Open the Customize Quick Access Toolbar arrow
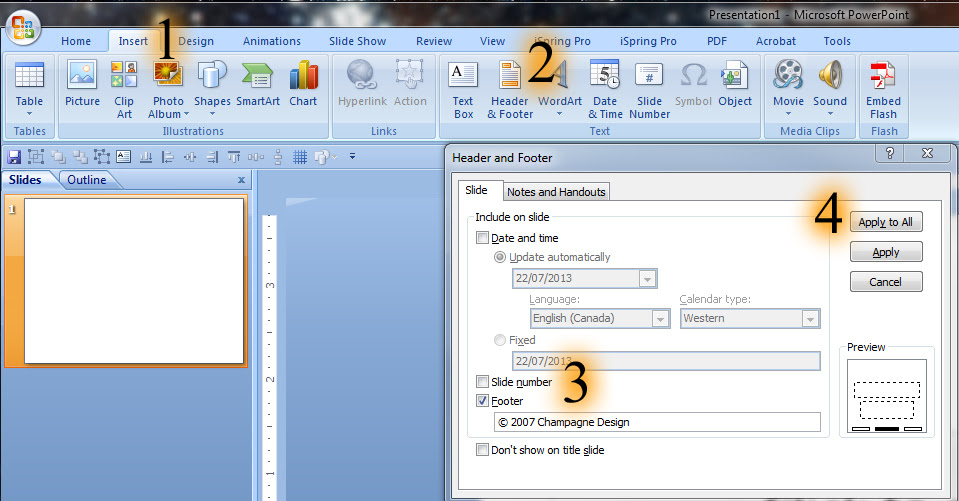The height and width of the screenshot is (501, 959). (x=352, y=157)
